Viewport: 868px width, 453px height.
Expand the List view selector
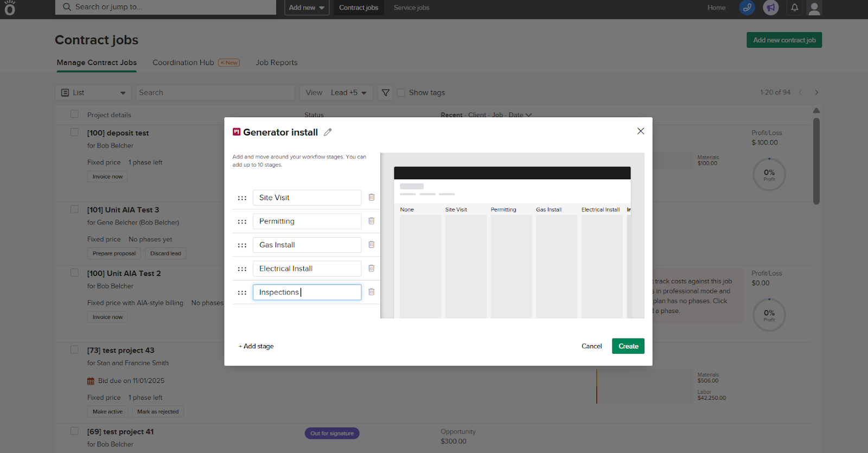click(93, 93)
